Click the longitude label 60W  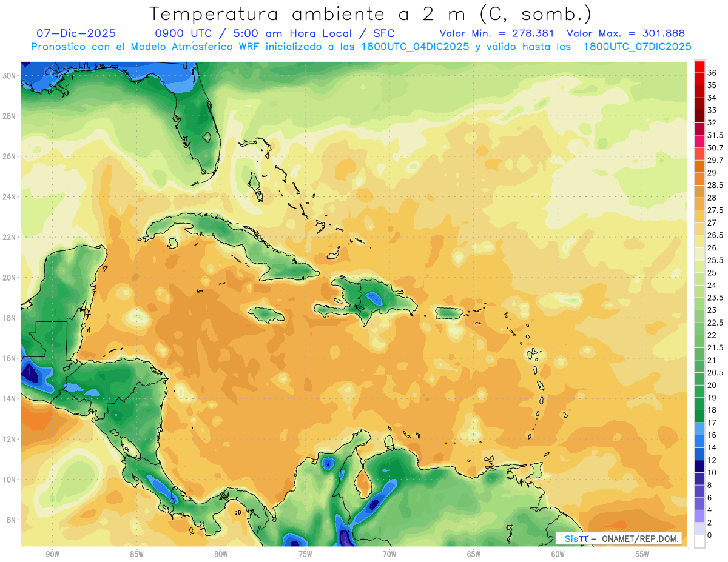[558, 554]
